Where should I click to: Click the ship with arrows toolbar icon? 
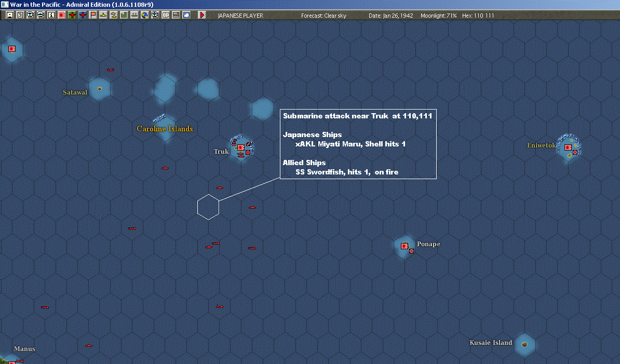(x=134, y=15)
